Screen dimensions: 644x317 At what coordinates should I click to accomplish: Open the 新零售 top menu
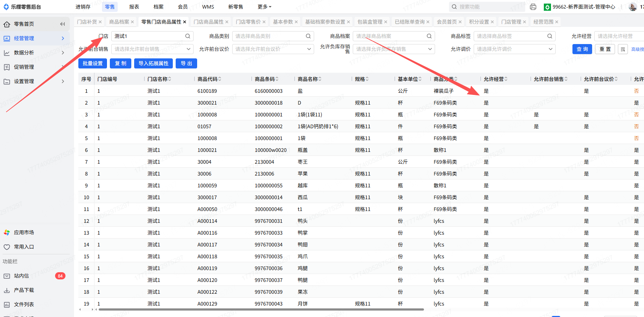tap(236, 7)
